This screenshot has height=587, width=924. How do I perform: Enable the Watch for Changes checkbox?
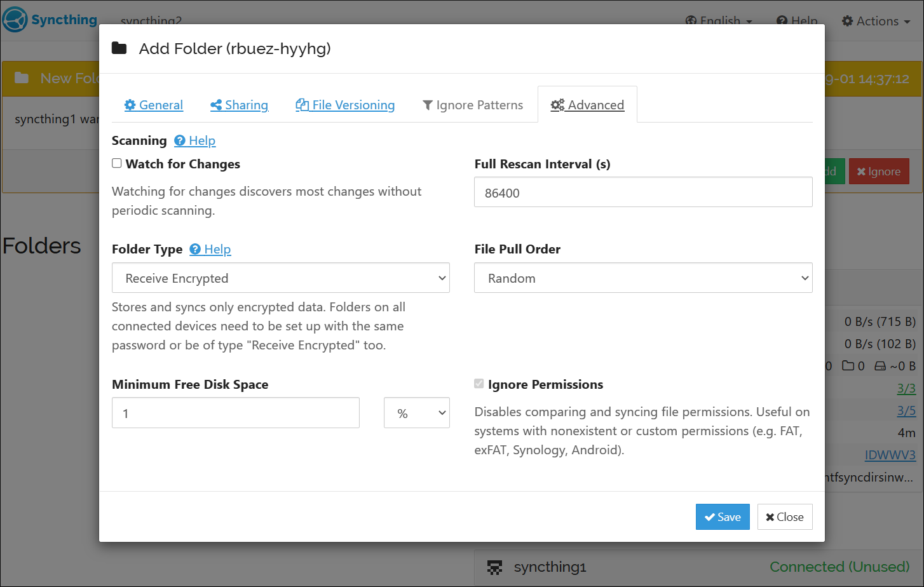117,163
